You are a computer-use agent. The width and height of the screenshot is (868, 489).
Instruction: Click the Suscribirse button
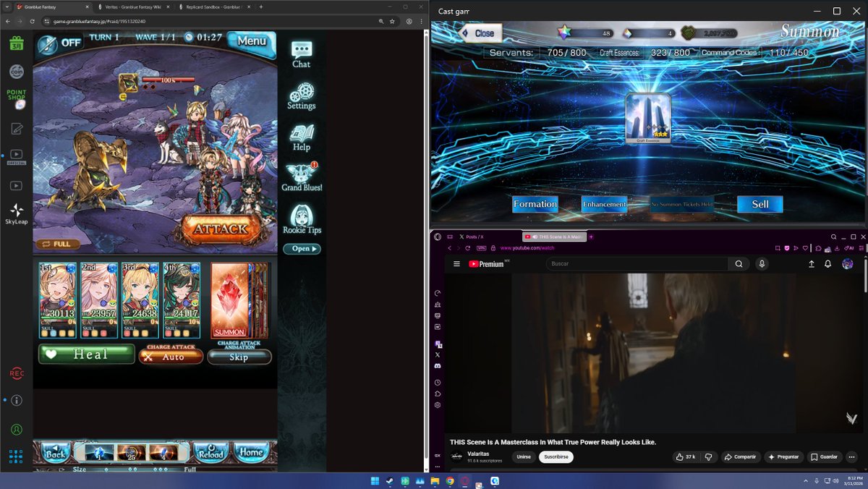coord(556,457)
